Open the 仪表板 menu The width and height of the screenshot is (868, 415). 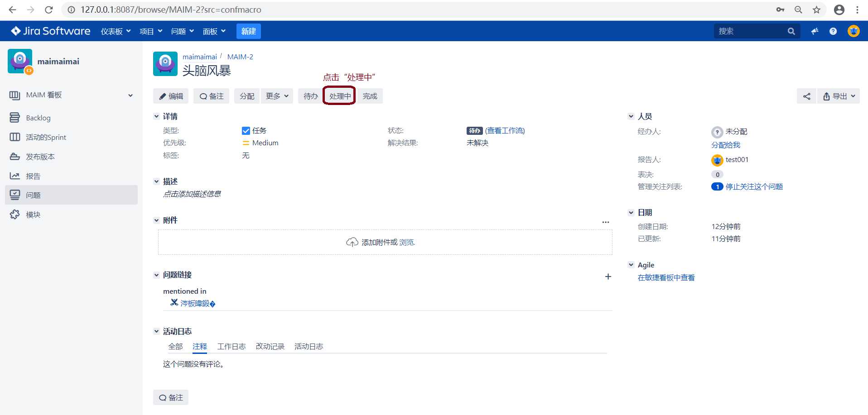click(x=116, y=31)
